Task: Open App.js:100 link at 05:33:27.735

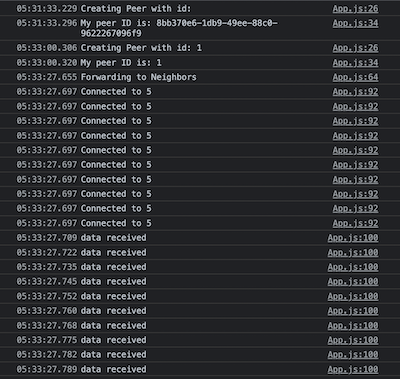Action: [353, 267]
